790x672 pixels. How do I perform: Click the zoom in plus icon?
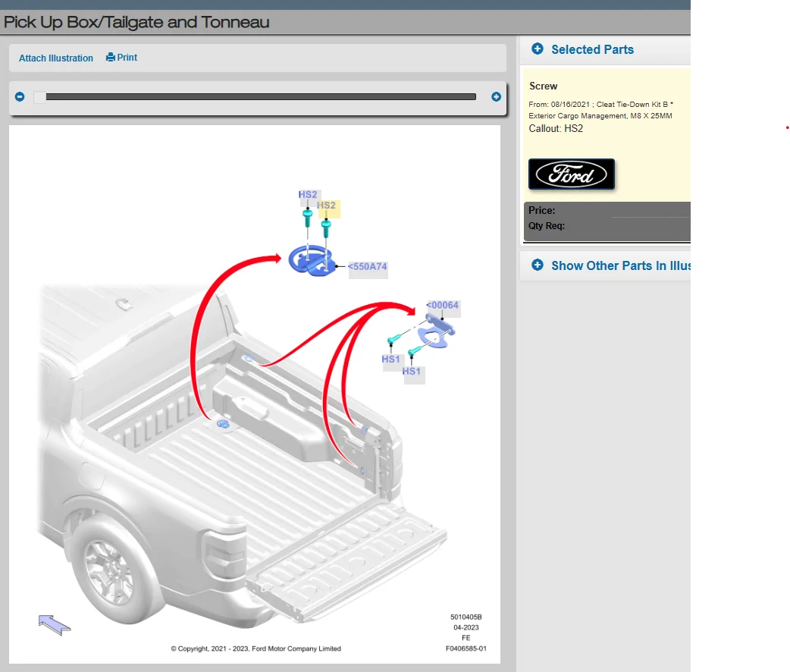click(x=496, y=96)
